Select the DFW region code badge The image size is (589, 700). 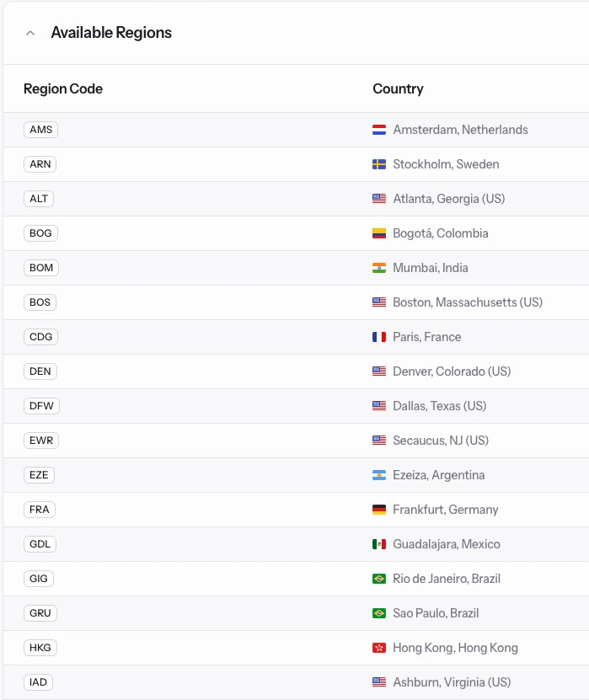[x=41, y=406]
